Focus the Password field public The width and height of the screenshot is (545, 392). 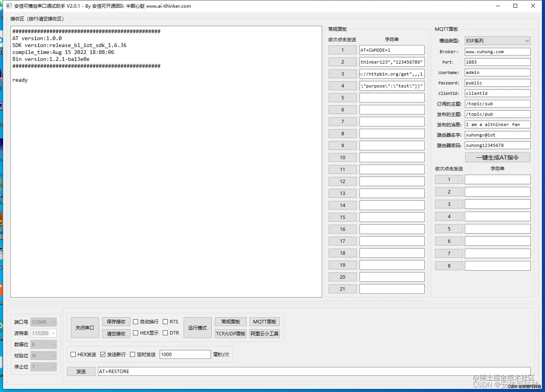[498, 83]
